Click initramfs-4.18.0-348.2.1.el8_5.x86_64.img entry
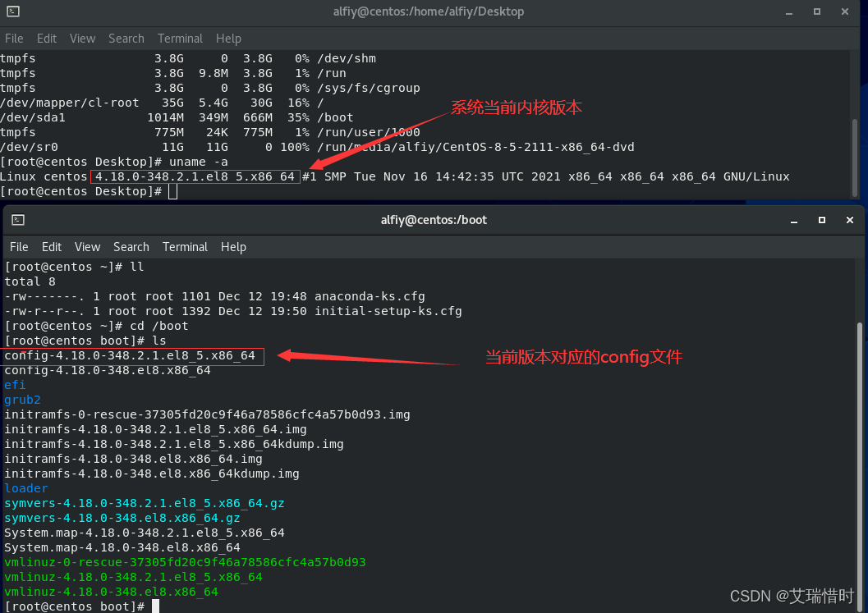 point(155,429)
